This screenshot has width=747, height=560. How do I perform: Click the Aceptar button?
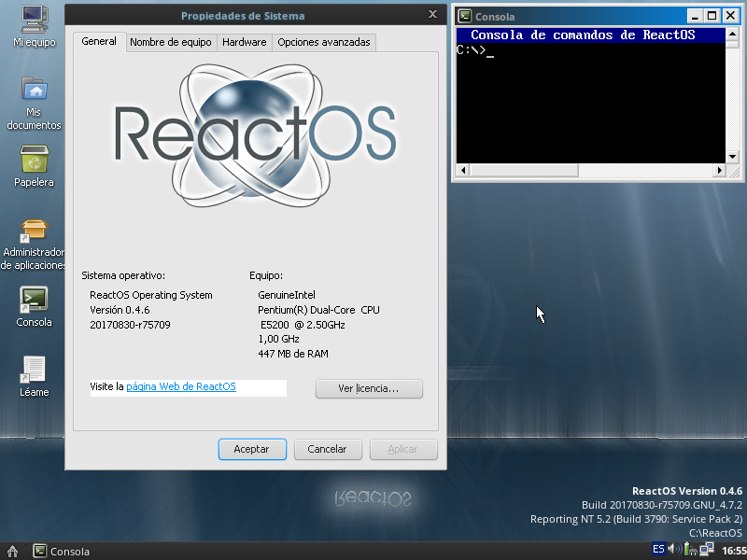252,449
